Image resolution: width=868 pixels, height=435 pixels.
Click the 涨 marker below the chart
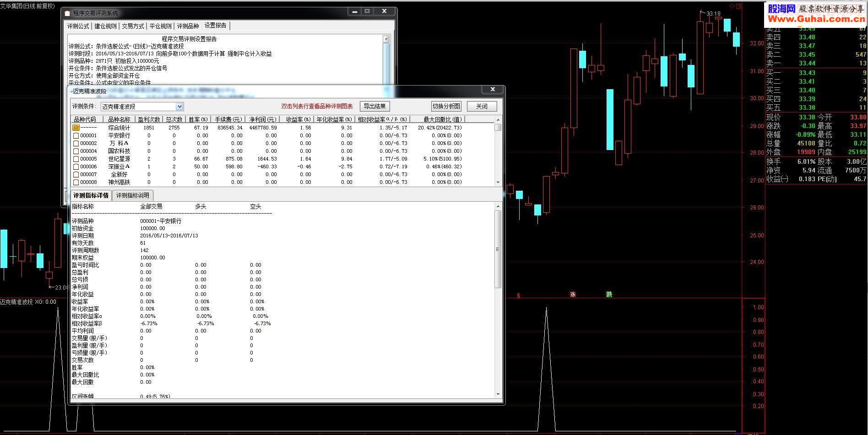(573, 295)
